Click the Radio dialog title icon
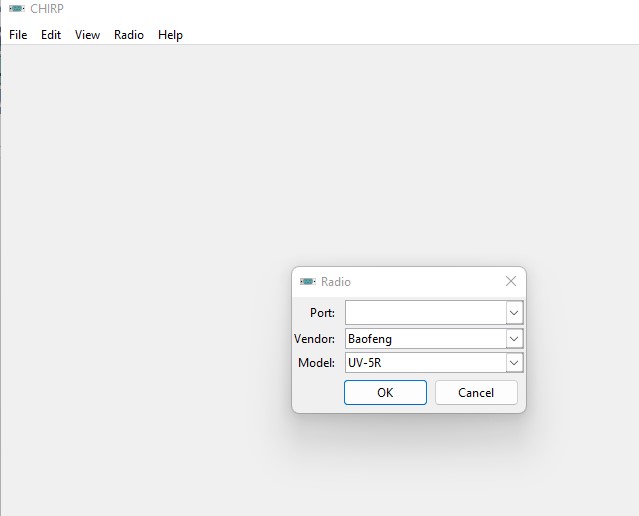Screen dimensions: 639x516 [308, 282]
